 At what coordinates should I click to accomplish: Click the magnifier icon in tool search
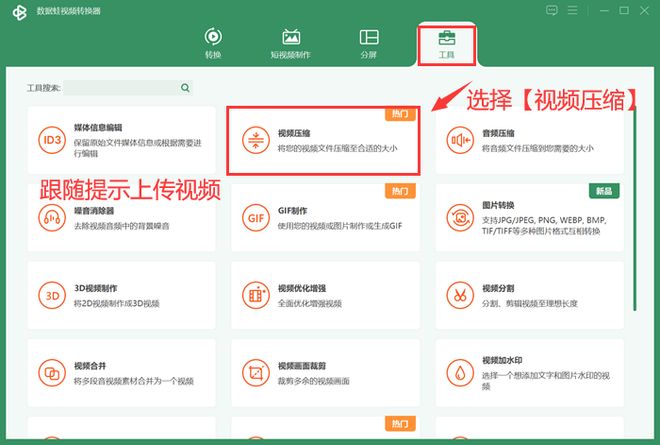[x=185, y=88]
